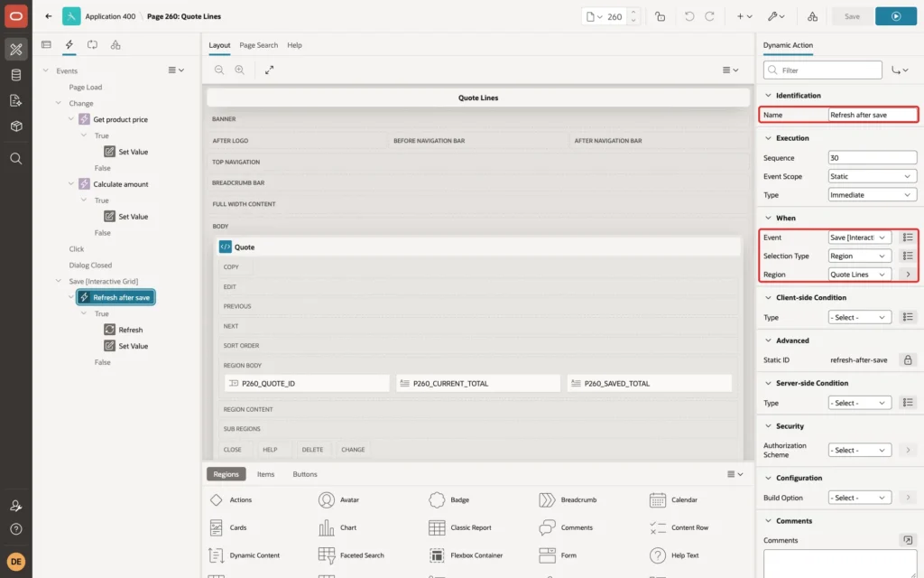Open the Create plus menu
Screen dimensions: 924x578
coord(744,16)
